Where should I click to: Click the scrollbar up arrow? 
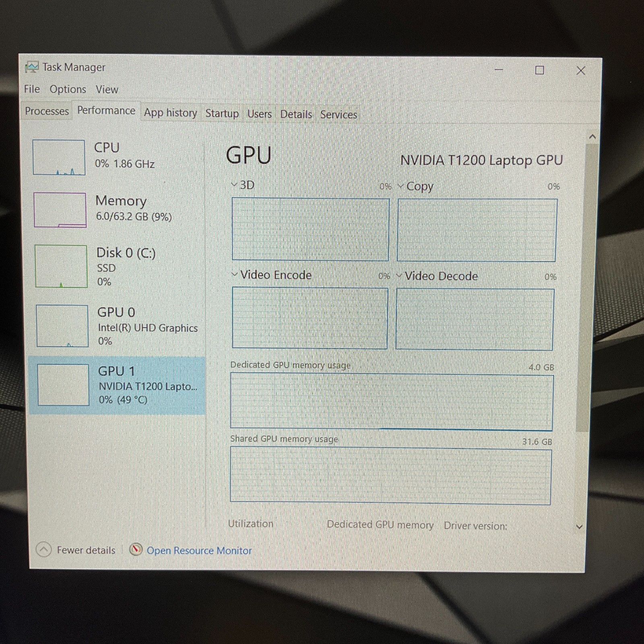pos(592,137)
